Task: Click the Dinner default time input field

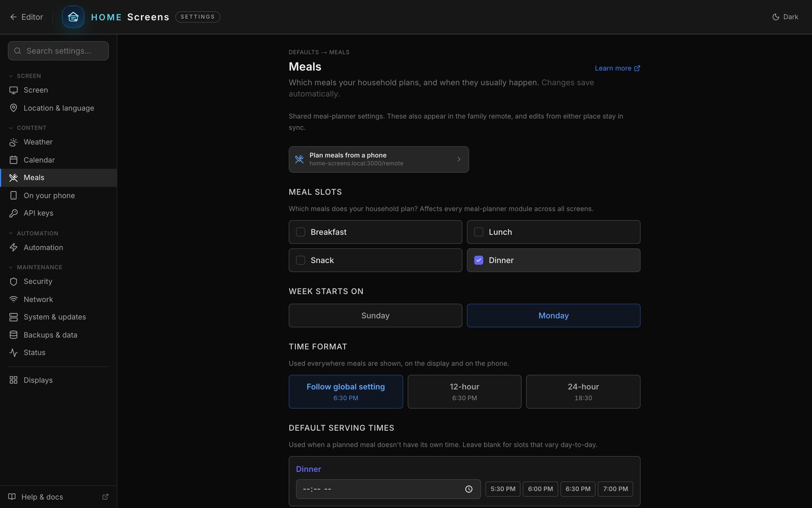Action: tap(388, 489)
